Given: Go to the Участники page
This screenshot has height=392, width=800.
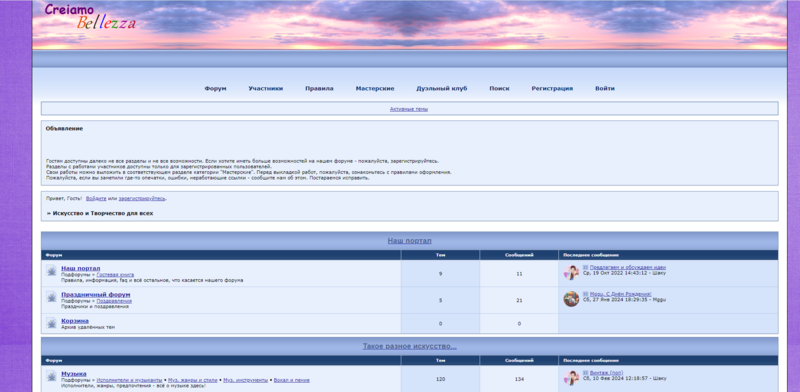Looking at the screenshot, I should 266,88.
